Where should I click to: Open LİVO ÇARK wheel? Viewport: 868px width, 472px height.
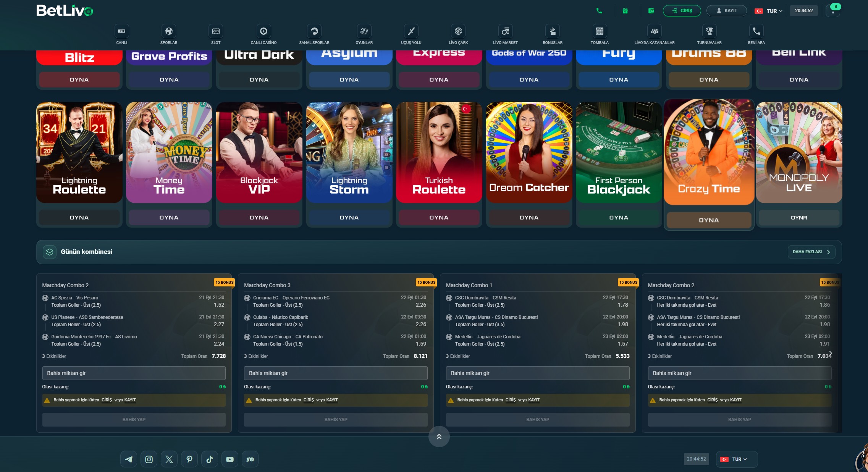point(458,35)
